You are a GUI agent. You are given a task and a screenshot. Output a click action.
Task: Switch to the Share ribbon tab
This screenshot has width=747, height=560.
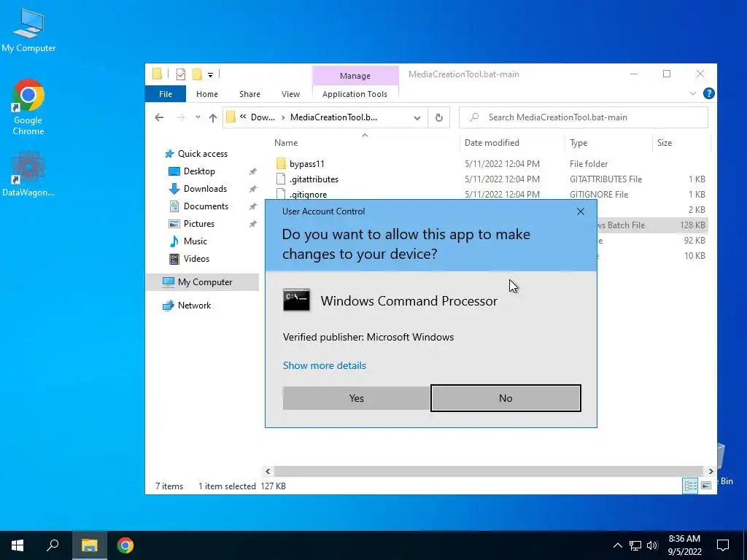coord(249,94)
